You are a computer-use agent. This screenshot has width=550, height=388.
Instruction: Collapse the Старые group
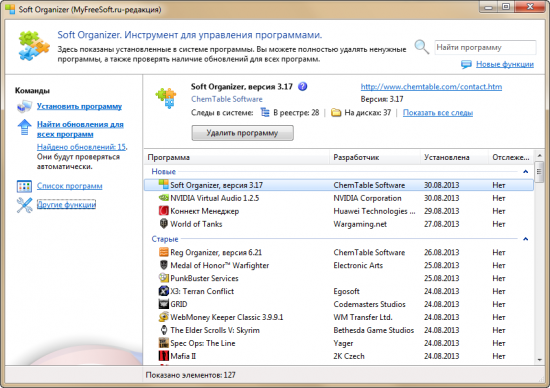tap(525, 239)
